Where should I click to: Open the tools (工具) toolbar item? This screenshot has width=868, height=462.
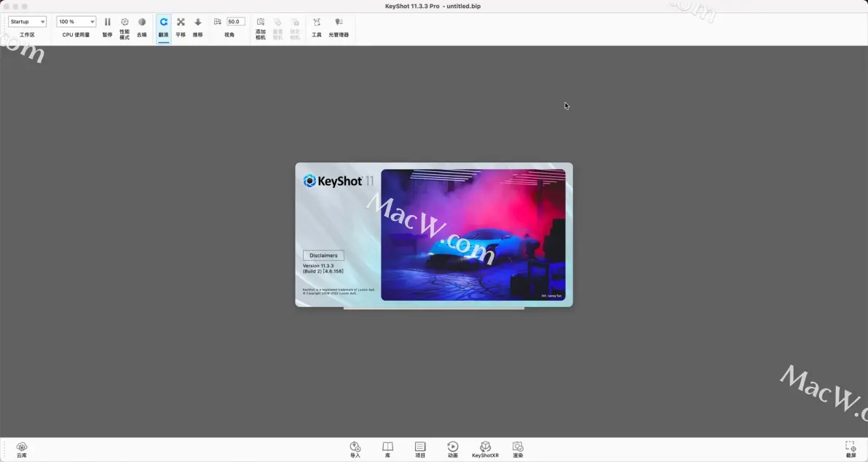point(317,28)
